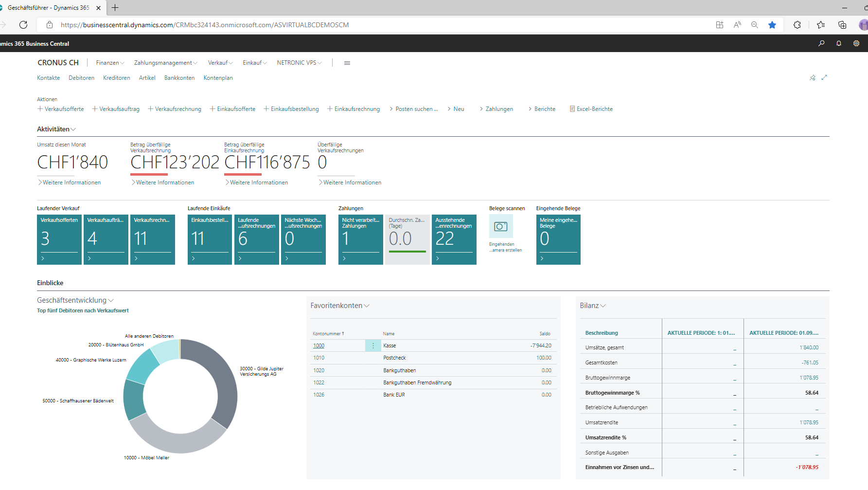Image resolution: width=868 pixels, height=490 pixels.
Task: Open Verkaufsofferten tile showing 3
Action: [59, 240]
